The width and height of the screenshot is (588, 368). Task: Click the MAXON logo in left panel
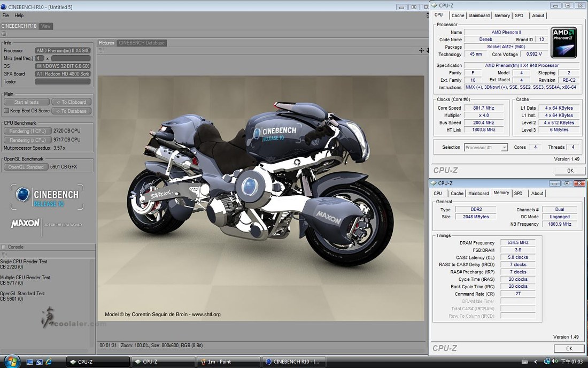pyautogui.click(x=25, y=223)
